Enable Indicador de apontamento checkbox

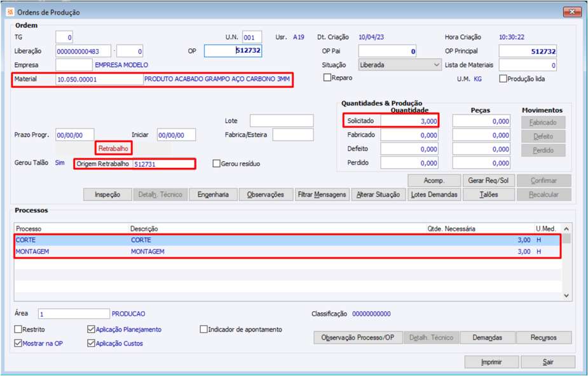203,329
